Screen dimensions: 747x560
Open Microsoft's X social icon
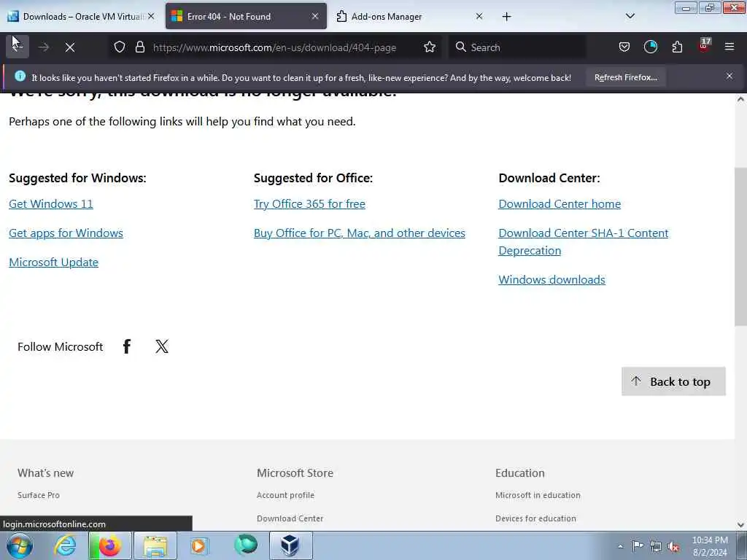click(162, 346)
